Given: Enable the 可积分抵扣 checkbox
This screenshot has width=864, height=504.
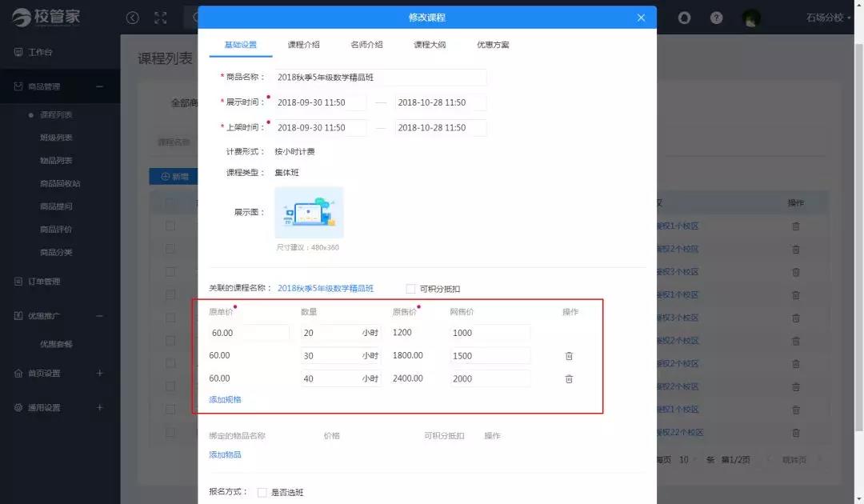Looking at the screenshot, I should click(411, 289).
